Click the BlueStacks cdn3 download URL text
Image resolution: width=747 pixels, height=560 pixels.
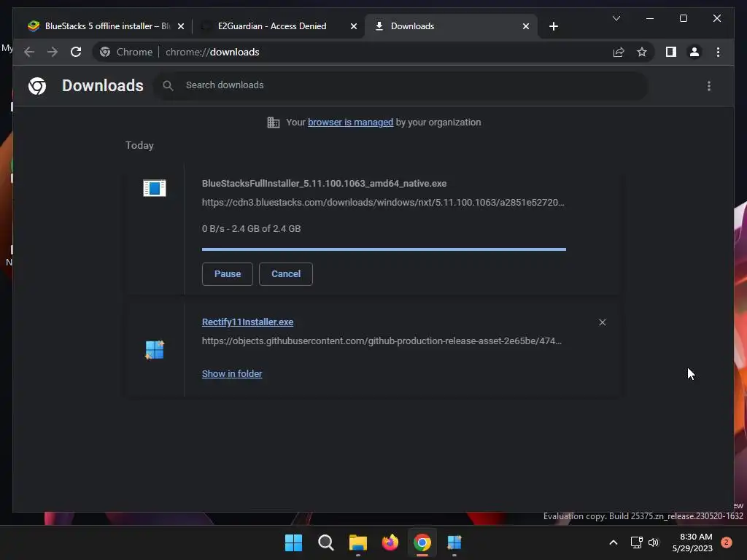click(x=383, y=203)
